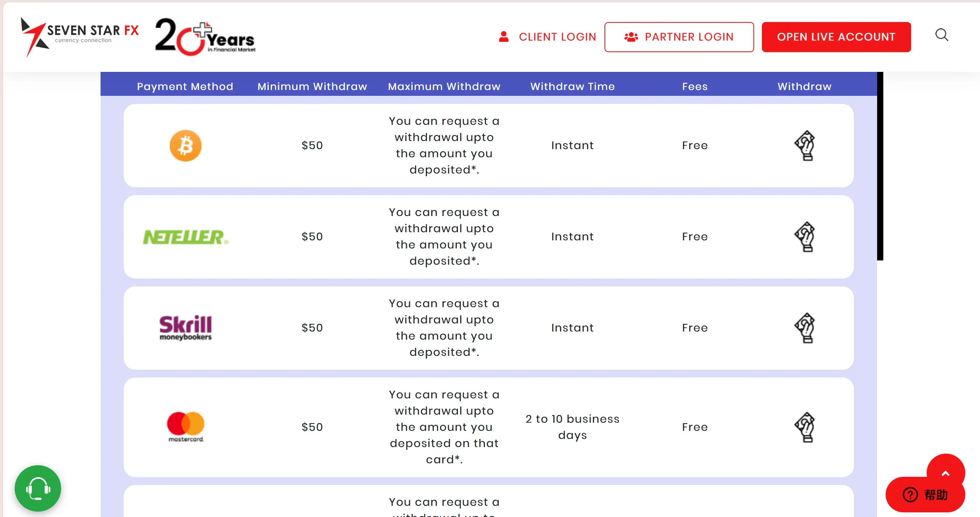Image resolution: width=980 pixels, height=517 pixels.
Task: Click the Maximum Withdraw column header
Action: pyautogui.click(x=444, y=87)
